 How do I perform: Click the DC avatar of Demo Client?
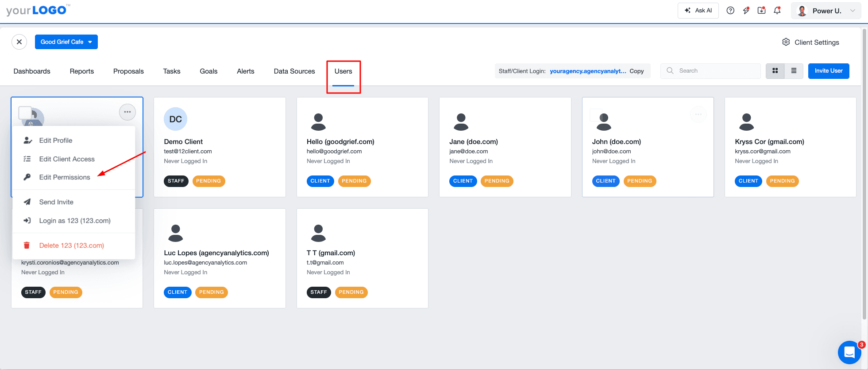tap(176, 119)
